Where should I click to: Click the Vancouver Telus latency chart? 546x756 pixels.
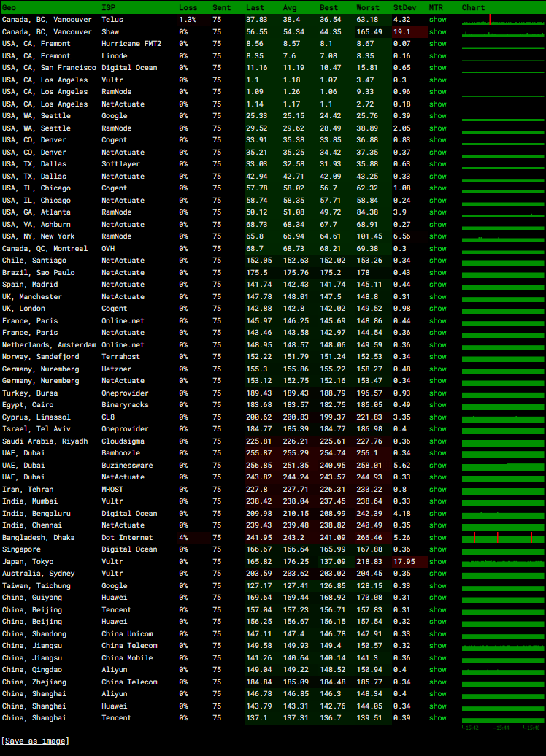pos(503,20)
